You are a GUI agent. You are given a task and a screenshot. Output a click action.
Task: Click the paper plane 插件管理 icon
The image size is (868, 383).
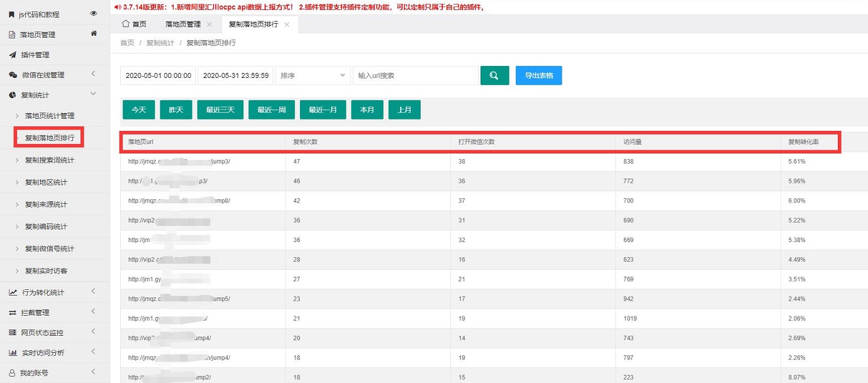(13, 55)
